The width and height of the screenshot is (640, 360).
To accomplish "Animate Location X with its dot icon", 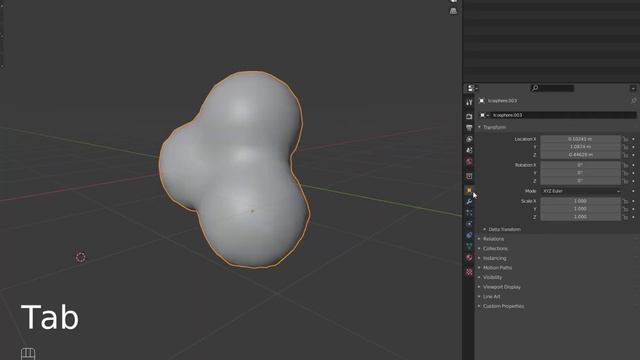I will pyautogui.click(x=633, y=139).
